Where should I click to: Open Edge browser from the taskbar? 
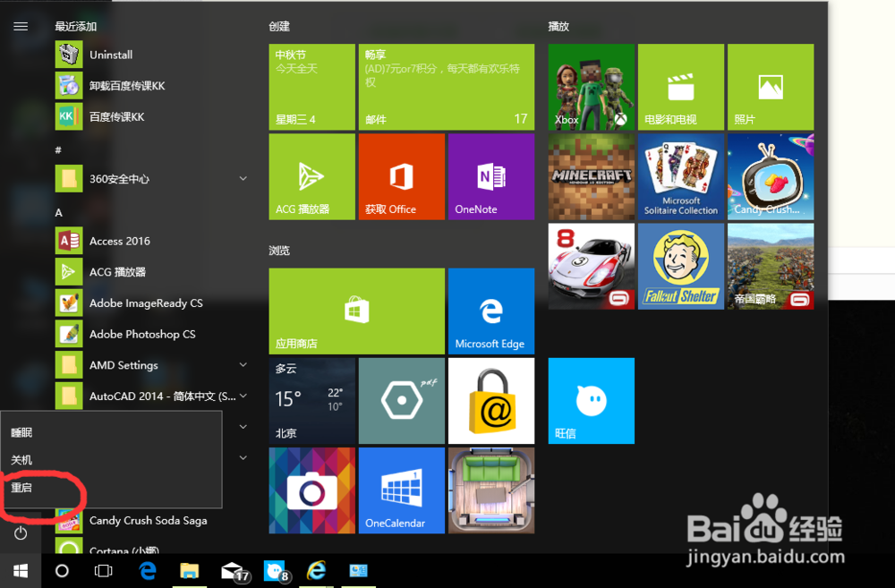click(x=148, y=571)
